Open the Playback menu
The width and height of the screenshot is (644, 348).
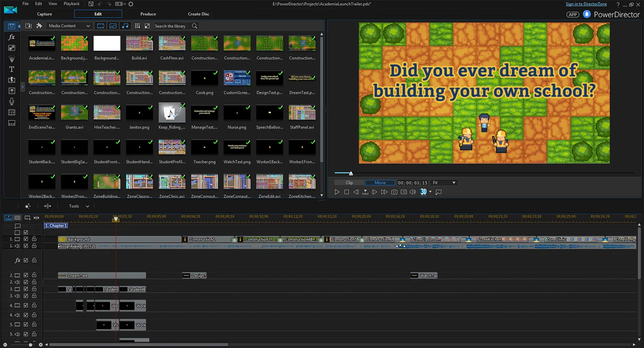(71, 4)
